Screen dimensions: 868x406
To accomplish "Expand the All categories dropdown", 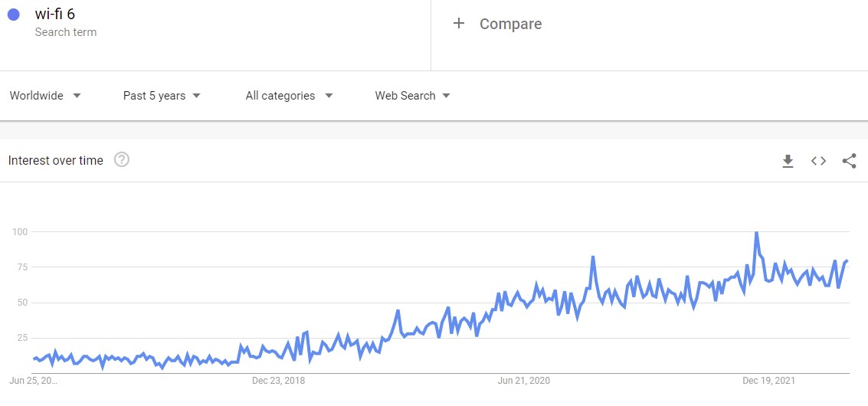I will (289, 96).
